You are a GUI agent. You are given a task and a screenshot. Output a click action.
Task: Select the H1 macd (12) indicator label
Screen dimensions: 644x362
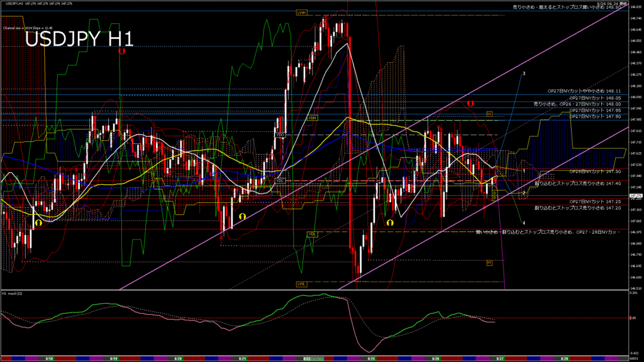(x=13, y=293)
